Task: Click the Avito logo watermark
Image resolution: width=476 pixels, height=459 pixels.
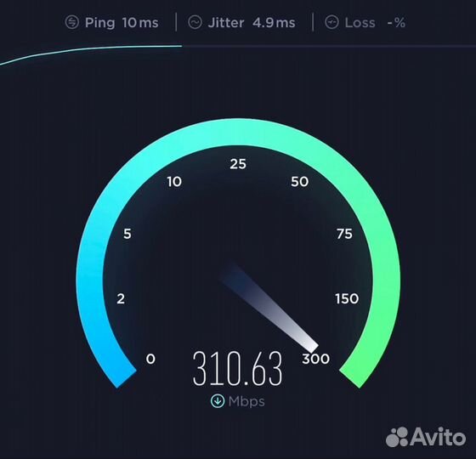Action: point(426,437)
